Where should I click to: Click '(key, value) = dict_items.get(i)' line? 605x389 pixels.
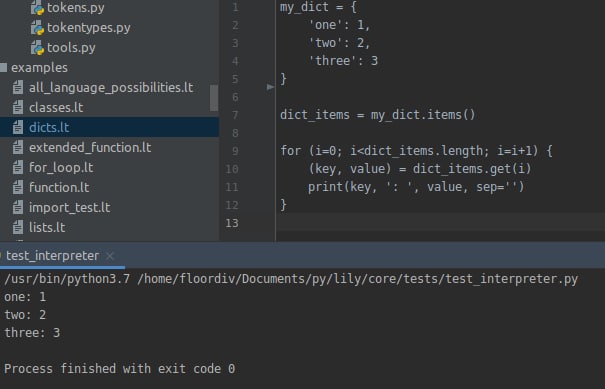click(420, 169)
